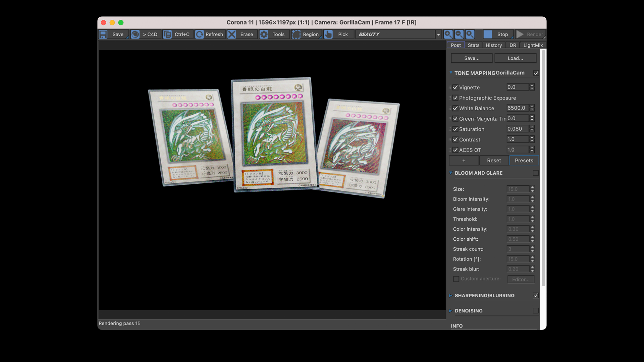Enable the Denoising checkbox
644x362 pixels.
[536, 311]
